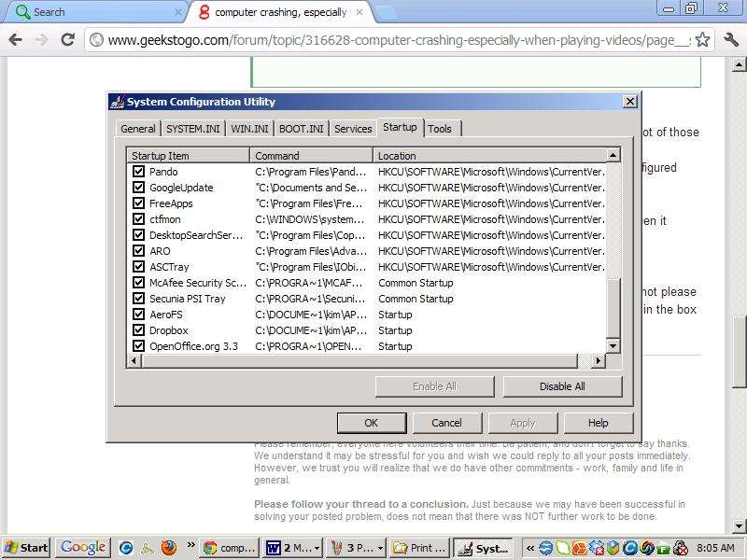
Task: Switch to the General tab
Action: click(x=137, y=129)
